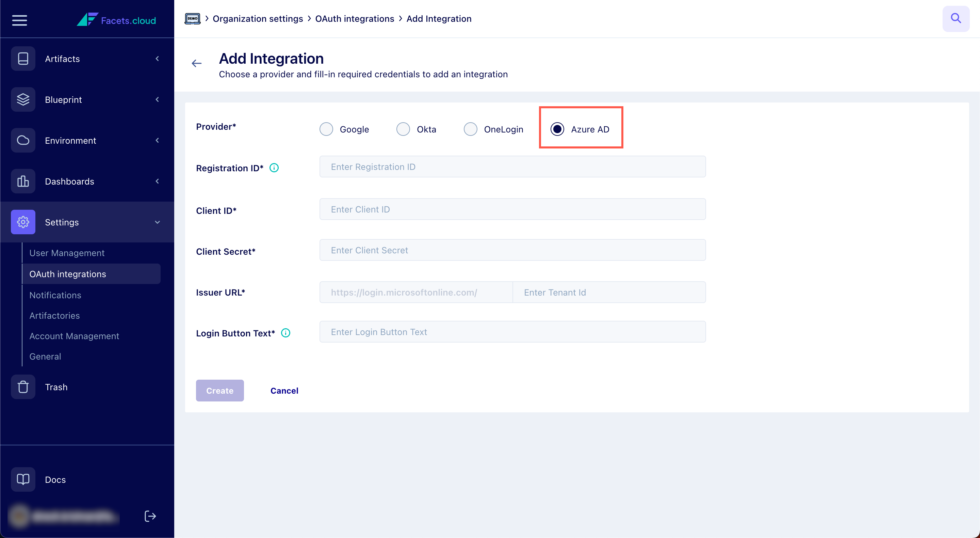Click the Create button
Screen dimensions: 980x538
point(219,390)
